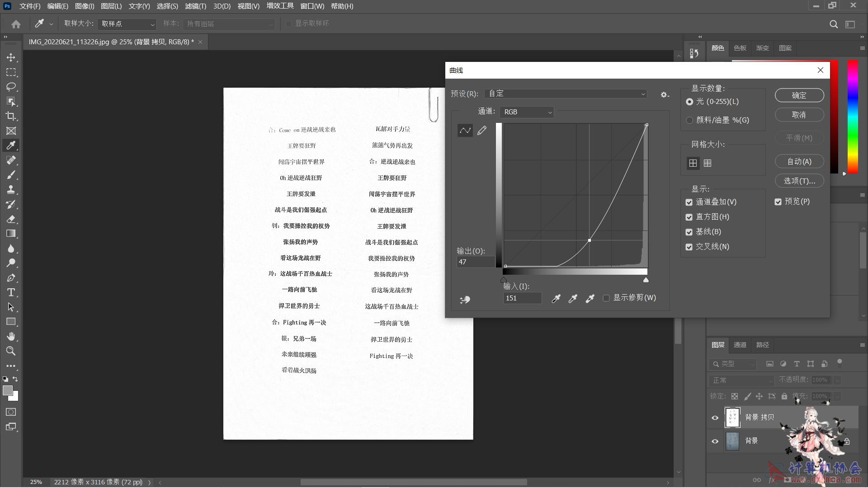Hide the 背景 拷贝 layer
Viewport: 868px width, 488px height.
pos(715,418)
